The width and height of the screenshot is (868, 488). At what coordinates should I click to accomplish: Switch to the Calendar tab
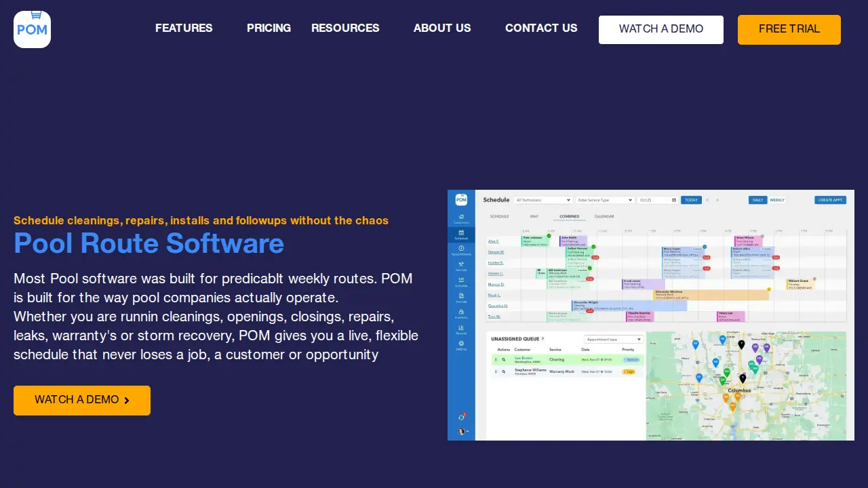click(x=604, y=216)
